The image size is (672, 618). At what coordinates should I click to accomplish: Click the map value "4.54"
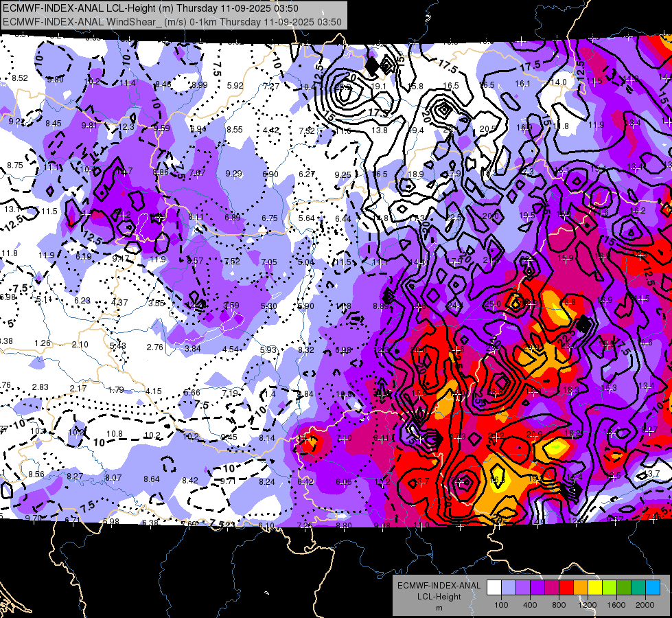[230, 349]
